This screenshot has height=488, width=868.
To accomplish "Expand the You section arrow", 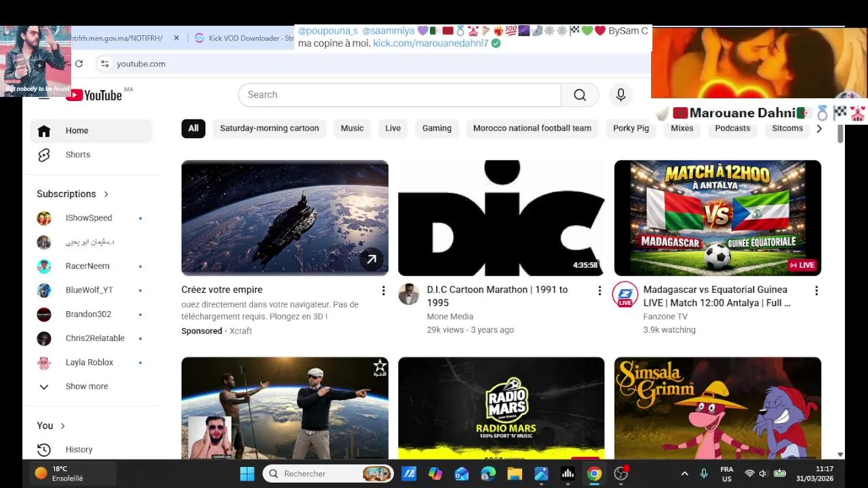I will point(62,426).
